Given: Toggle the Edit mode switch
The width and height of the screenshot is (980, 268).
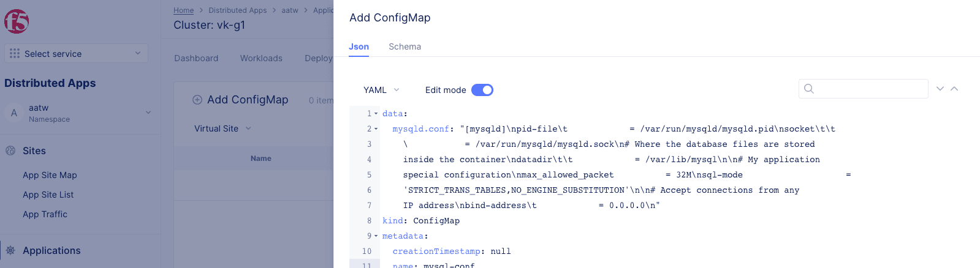Looking at the screenshot, I should tap(482, 90).
